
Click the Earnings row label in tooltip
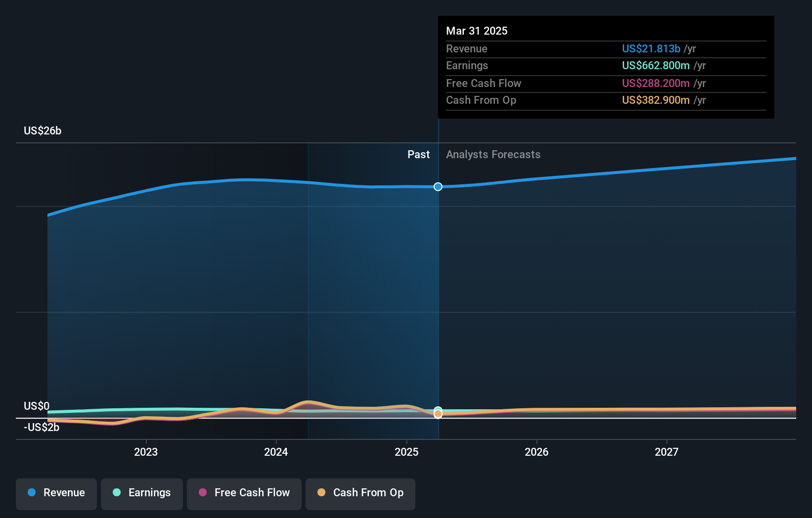467,65
